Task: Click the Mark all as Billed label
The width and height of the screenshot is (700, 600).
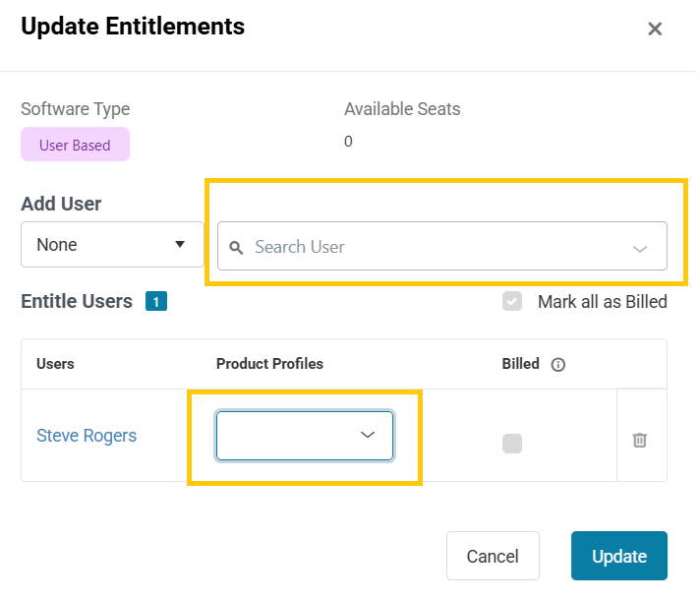Action: (x=602, y=302)
